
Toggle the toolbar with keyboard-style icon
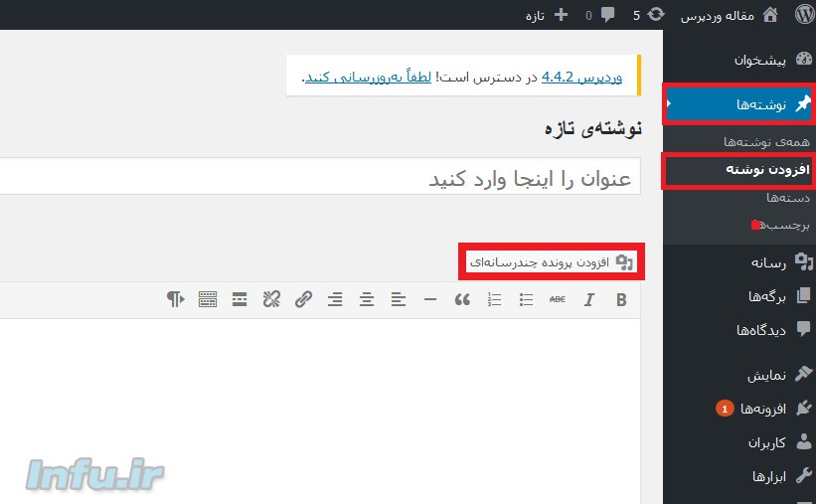[x=208, y=299]
